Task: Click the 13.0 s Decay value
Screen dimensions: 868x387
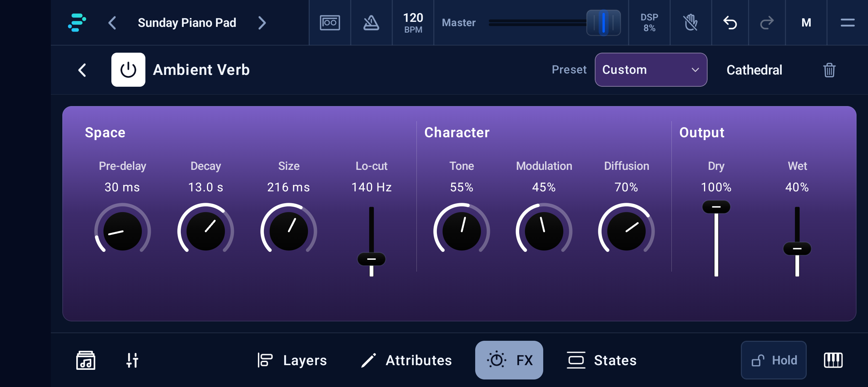Action: tap(206, 187)
